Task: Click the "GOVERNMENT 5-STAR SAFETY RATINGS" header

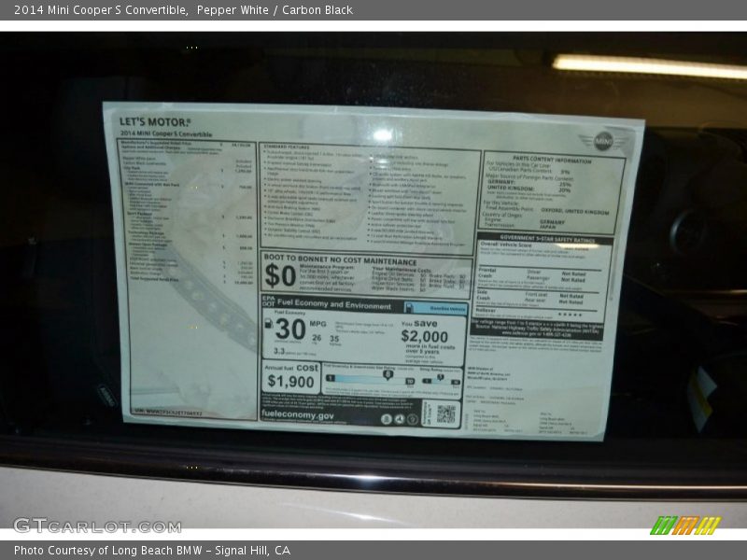Action: pos(547,239)
